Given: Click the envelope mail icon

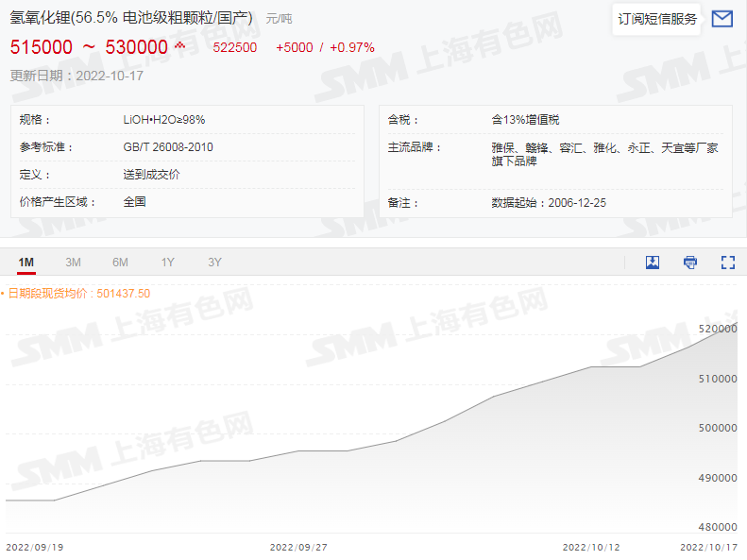Looking at the screenshot, I should click(722, 19).
